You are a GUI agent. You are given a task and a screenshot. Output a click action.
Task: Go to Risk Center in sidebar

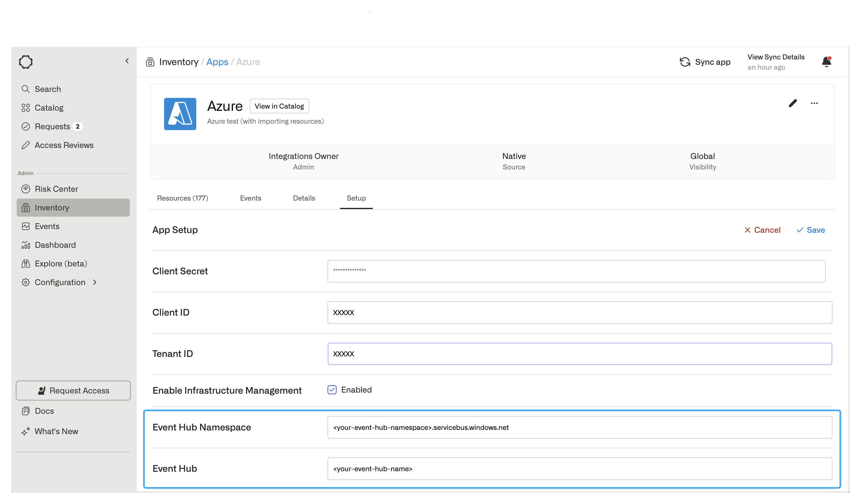pos(56,189)
